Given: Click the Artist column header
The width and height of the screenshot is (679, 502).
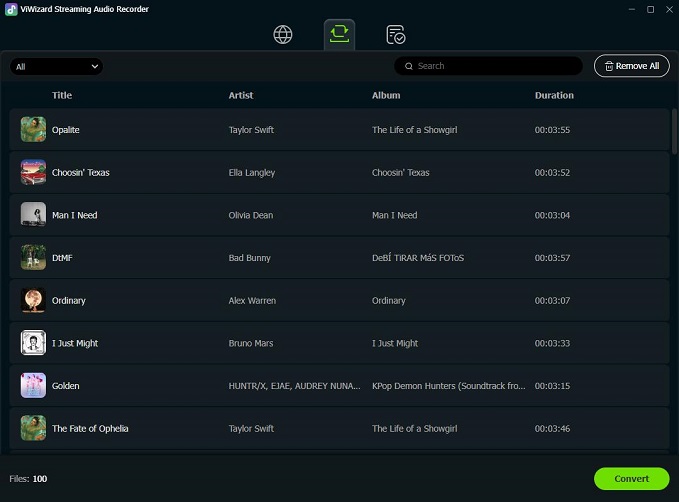Looking at the screenshot, I should (241, 95).
